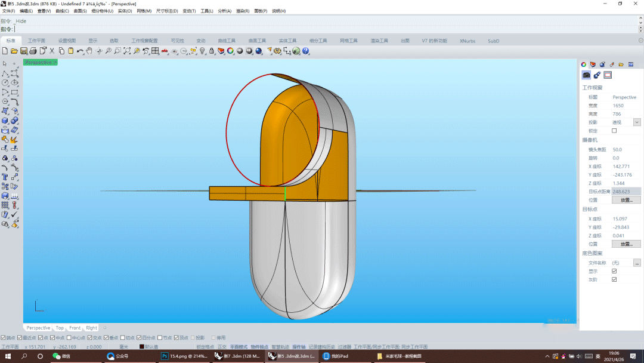Screen dimensions: 644x363
Task: Click the light bulb hide objects icon
Action: (202, 51)
